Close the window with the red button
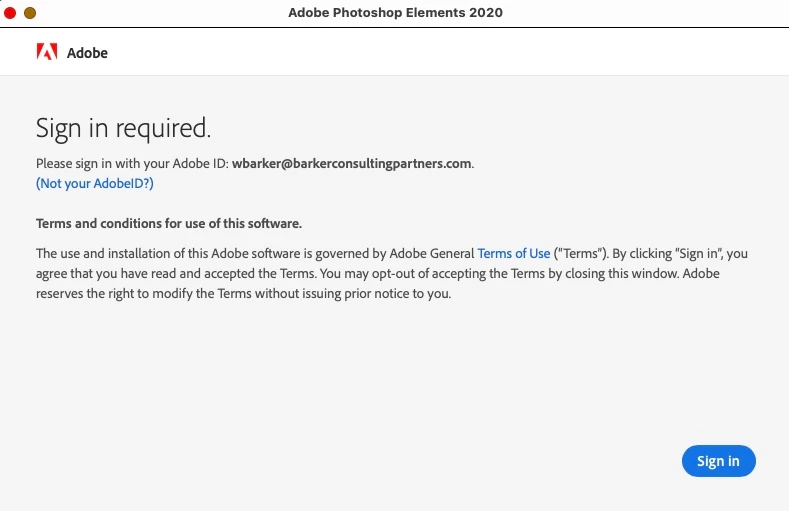Viewport: 789px width, 511px height. tap(10, 13)
